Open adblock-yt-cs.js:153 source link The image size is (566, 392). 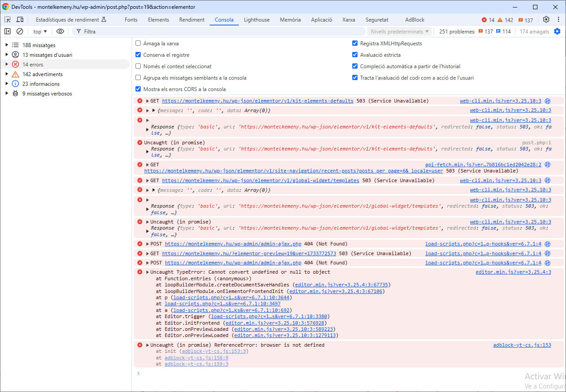click(522, 345)
